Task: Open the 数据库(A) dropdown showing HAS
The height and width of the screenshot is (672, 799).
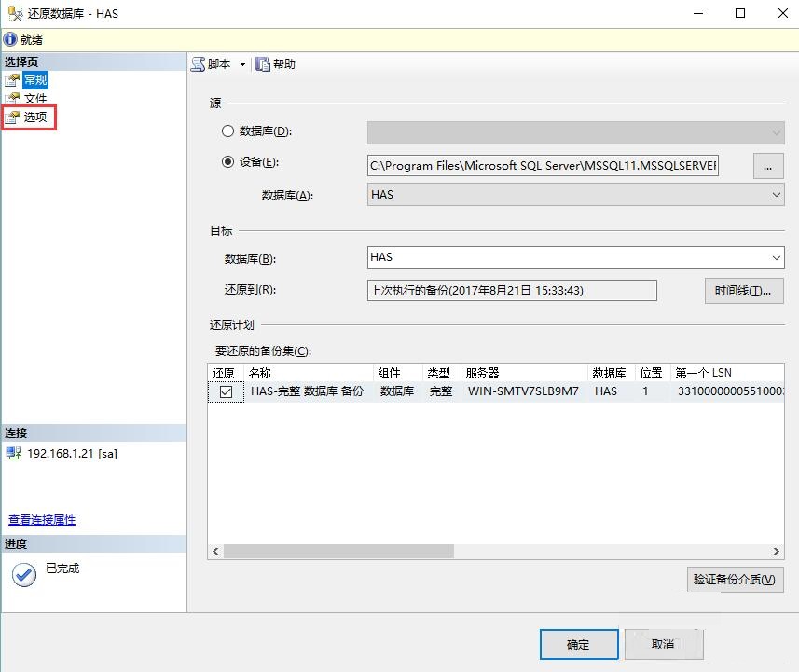Action: pos(777,194)
